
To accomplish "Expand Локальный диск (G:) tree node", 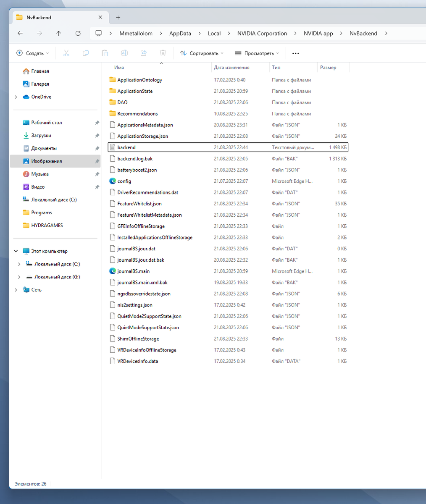I will pyautogui.click(x=19, y=277).
